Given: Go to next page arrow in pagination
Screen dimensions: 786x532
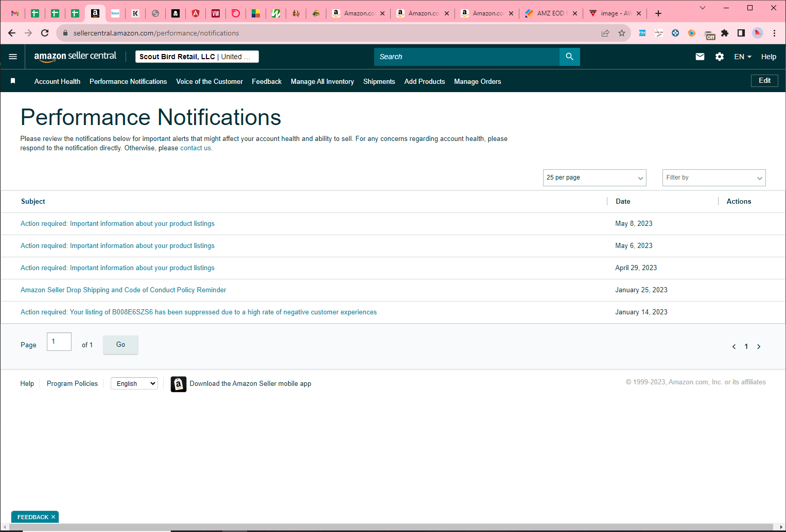Looking at the screenshot, I should coord(759,347).
